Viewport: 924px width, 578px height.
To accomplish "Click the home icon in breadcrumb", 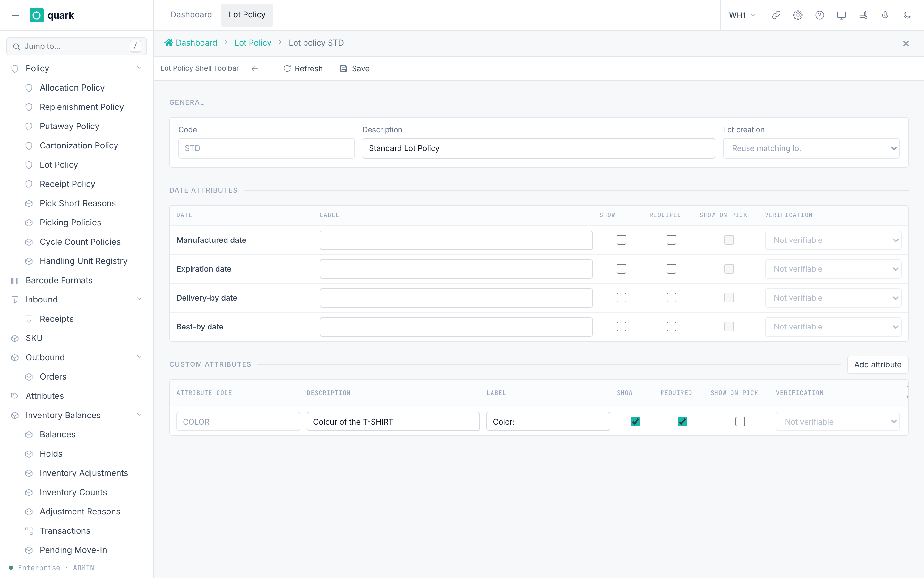I will pos(168,43).
